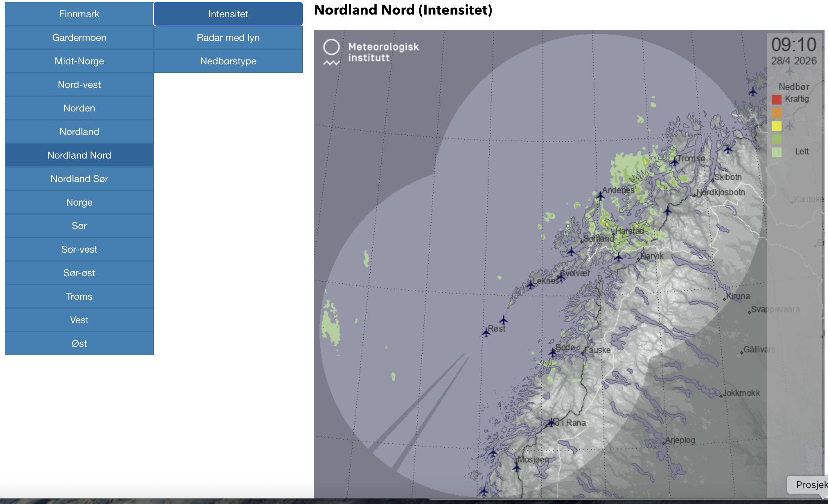Choose the Nord-vest radar region
The image size is (828, 504).
[x=79, y=84]
